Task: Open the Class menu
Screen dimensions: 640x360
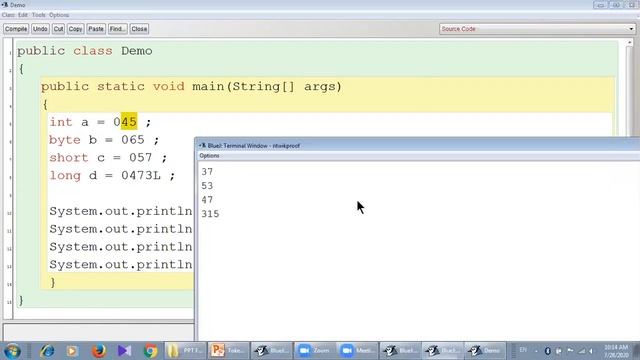Action: 8,15
